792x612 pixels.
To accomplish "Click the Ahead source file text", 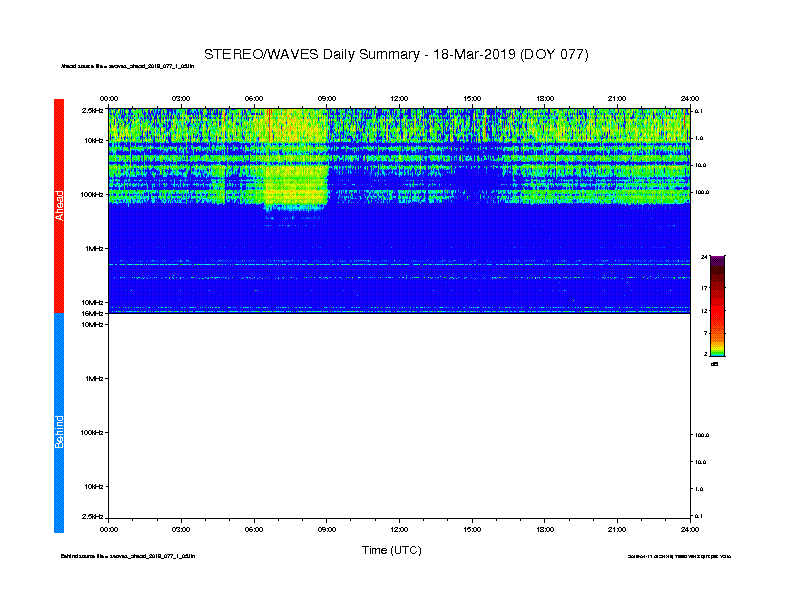I will [127, 66].
